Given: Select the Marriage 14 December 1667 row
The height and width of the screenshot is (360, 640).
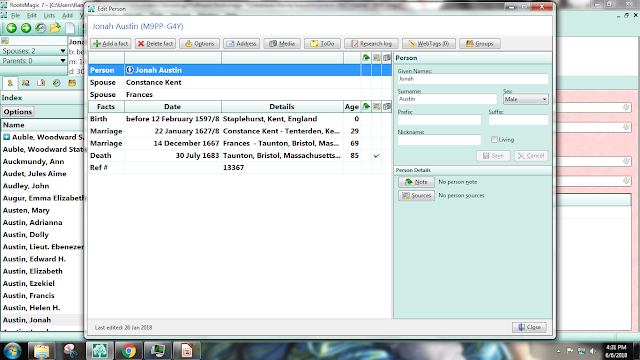Looking at the screenshot, I should pos(240,143).
